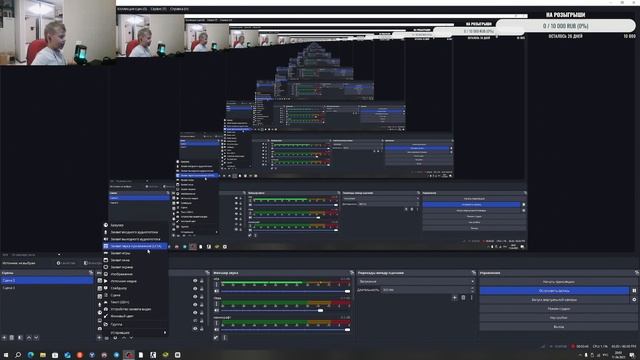Start the virtual camera with Запуск виртуальной камеры

pyautogui.click(x=554, y=300)
